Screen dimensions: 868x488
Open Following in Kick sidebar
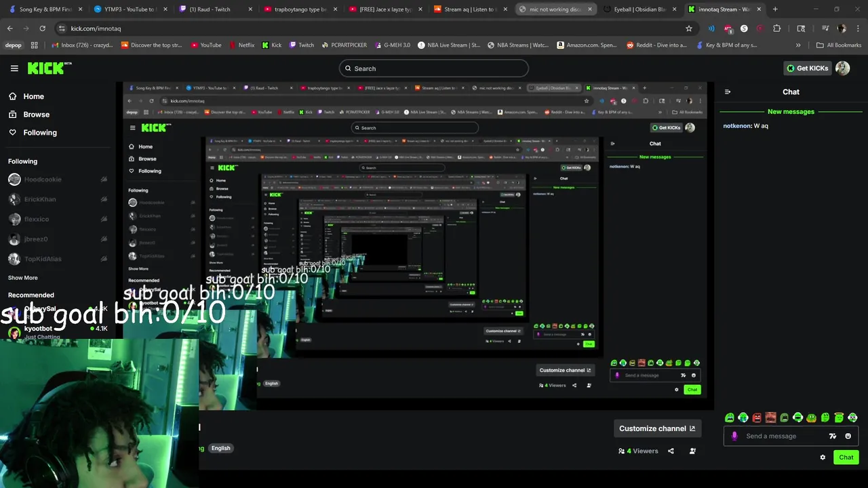(x=33, y=133)
